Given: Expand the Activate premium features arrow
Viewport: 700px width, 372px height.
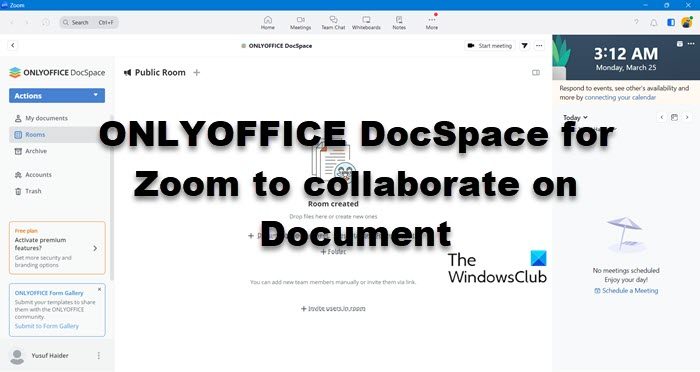Looking at the screenshot, I should (95, 248).
